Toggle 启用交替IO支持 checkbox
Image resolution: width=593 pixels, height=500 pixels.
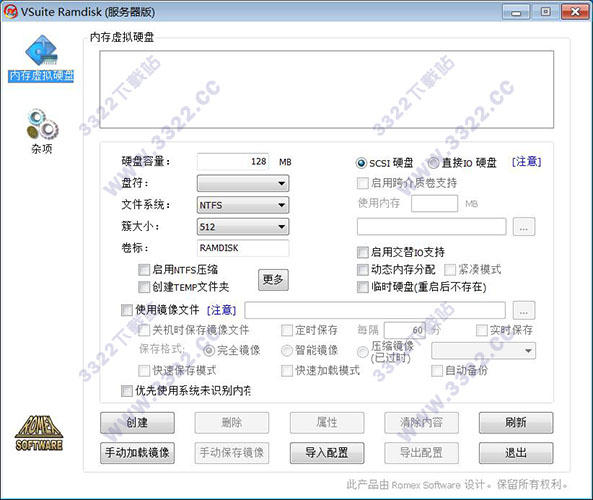(x=362, y=252)
